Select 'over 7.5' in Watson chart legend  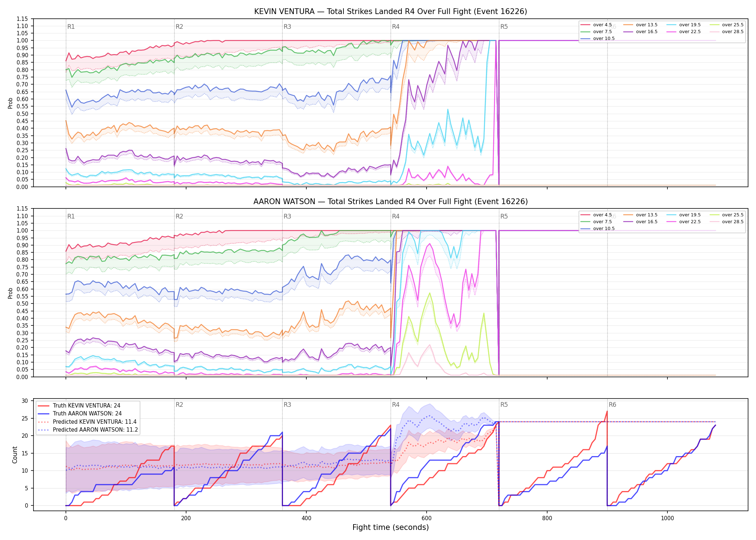(x=602, y=222)
